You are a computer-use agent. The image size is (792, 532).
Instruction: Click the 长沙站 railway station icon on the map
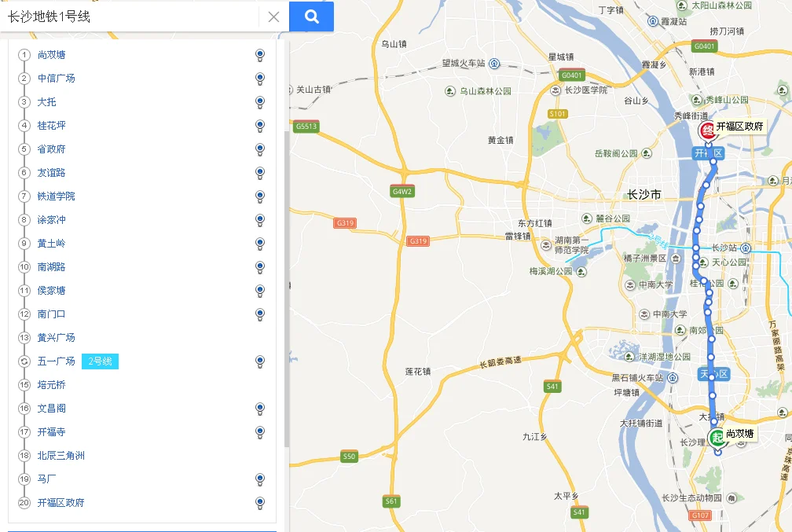coord(746,248)
